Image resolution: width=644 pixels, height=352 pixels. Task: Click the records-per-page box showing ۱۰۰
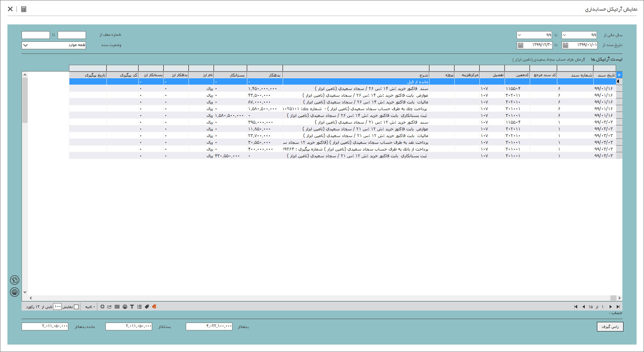[57, 307]
